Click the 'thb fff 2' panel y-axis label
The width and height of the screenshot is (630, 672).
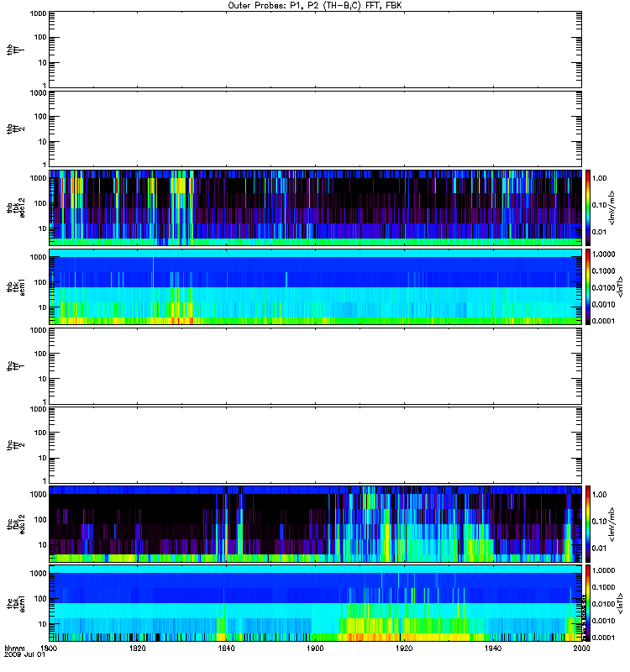[x=15, y=129]
